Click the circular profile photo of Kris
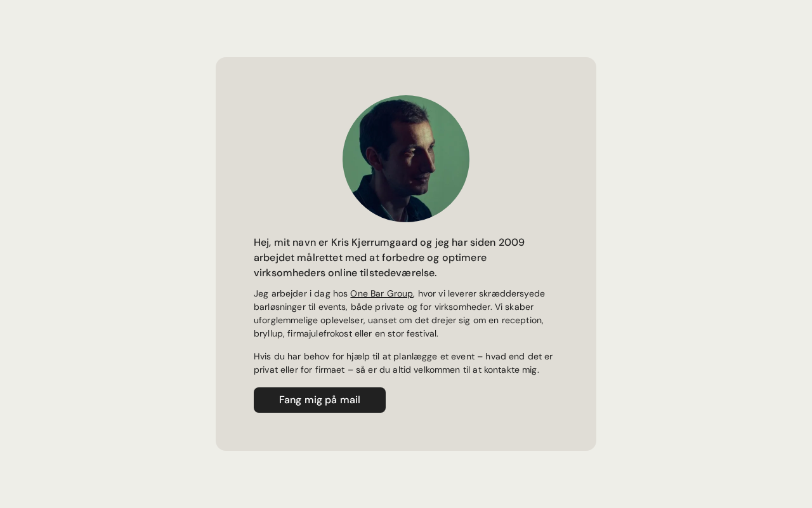Image resolution: width=812 pixels, height=508 pixels. click(x=406, y=159)
